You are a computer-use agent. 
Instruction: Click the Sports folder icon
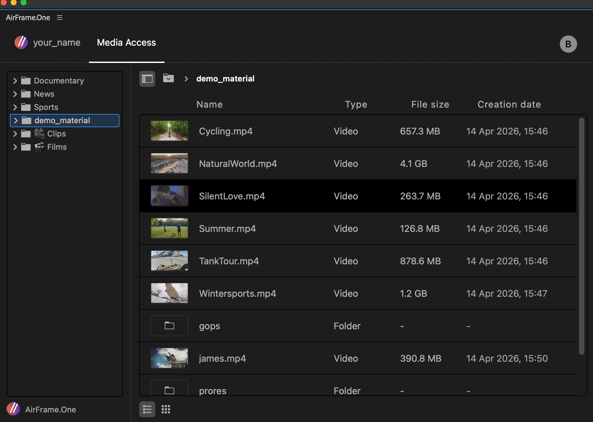point(26,107)
